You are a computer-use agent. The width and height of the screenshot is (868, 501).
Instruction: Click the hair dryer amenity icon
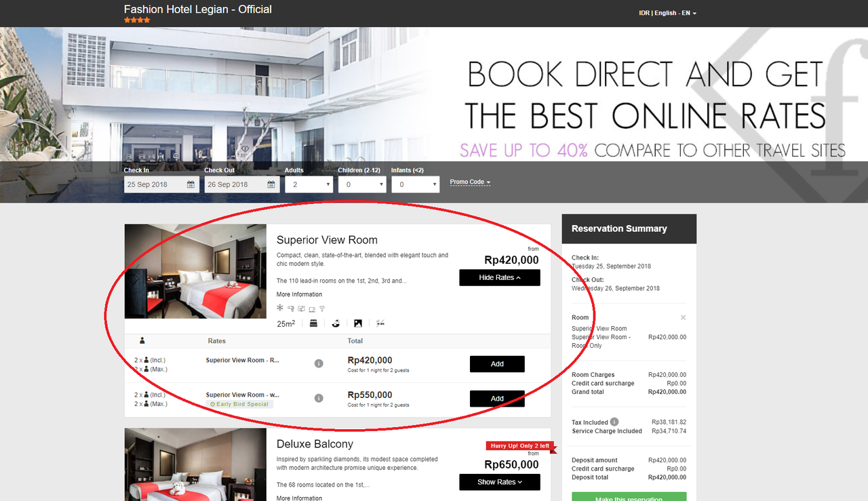290,308
